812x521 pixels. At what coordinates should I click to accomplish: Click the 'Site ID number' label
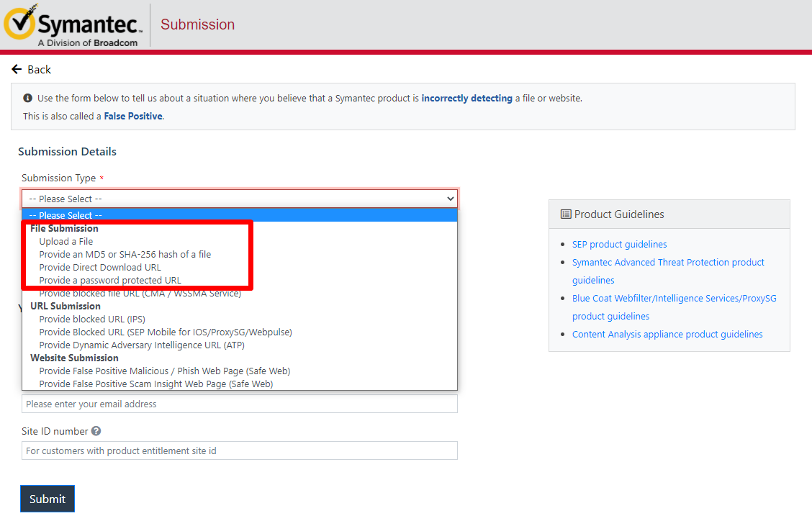point(55,431)
